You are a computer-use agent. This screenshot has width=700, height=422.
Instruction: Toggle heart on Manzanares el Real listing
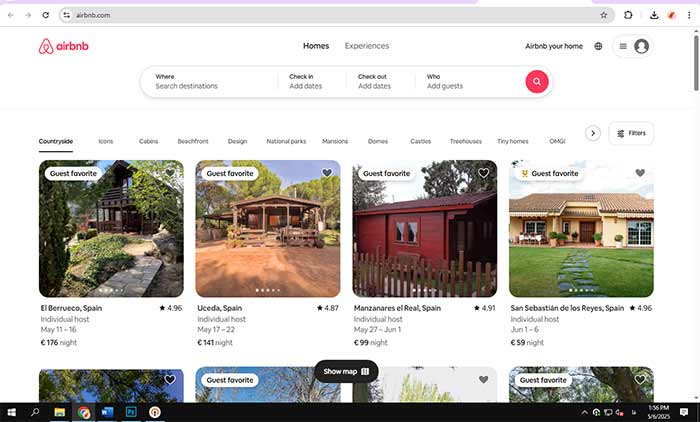pos(483,173)
